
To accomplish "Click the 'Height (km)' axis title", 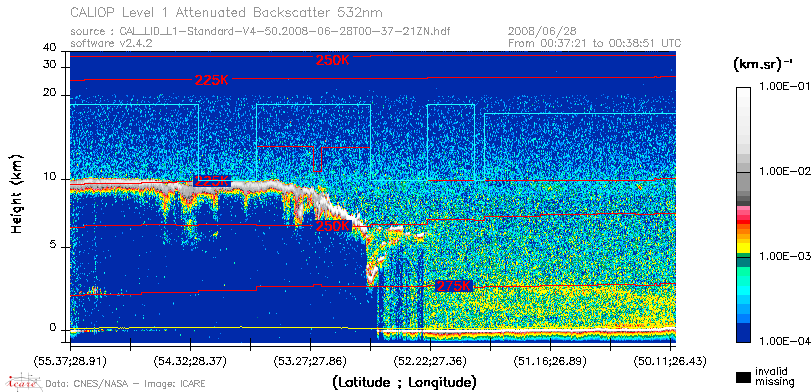I will click(18, 193).
